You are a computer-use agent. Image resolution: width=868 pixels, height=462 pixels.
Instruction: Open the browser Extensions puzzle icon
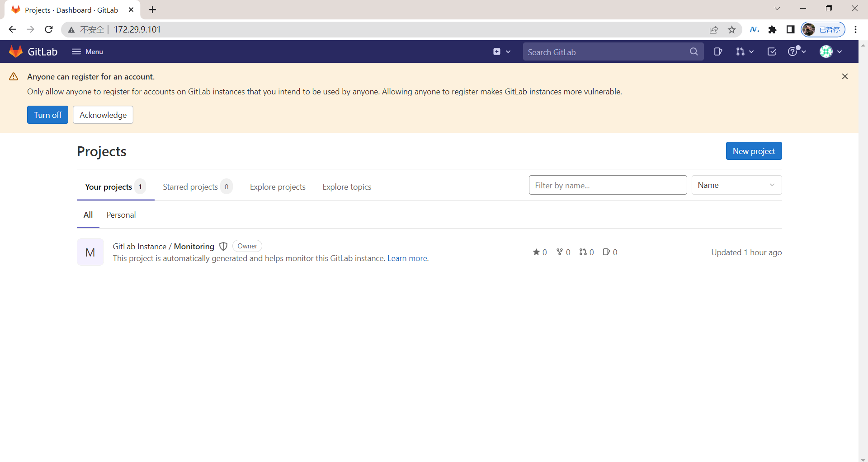pyautogui.click(x=773, y=29)
